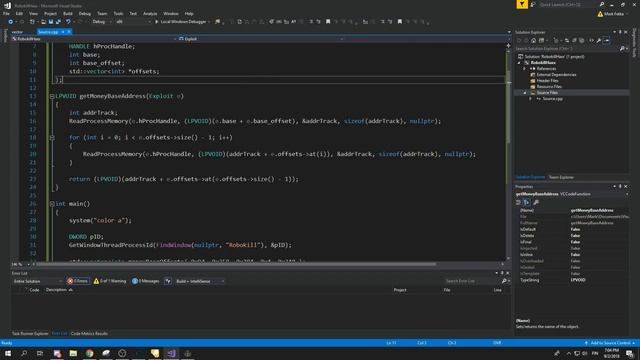The image size is (640, 360).
Task: Toggle the 0 of 1 Warning filter
Action: [110, 281]
